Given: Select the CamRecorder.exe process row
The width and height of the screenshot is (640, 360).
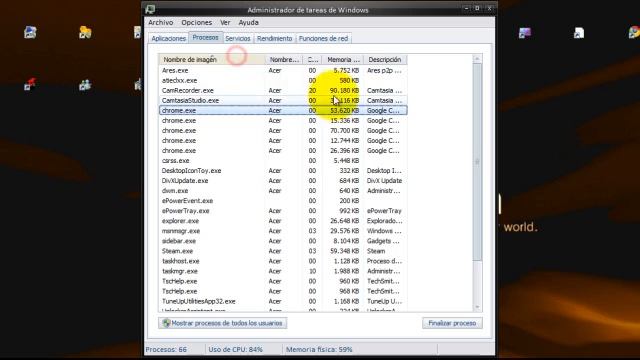Looking at the screenshot, I should click(283, 91).
